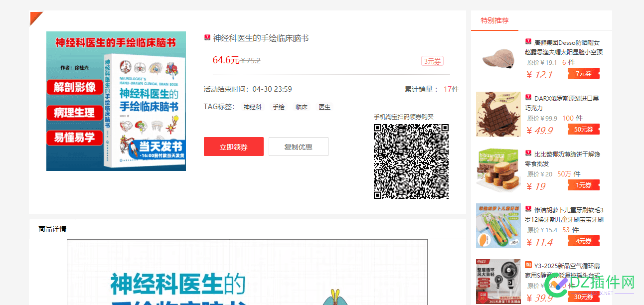Click the Taobao QR code image
Viewport: 644px width, 305px height.
tap(411, 161)
